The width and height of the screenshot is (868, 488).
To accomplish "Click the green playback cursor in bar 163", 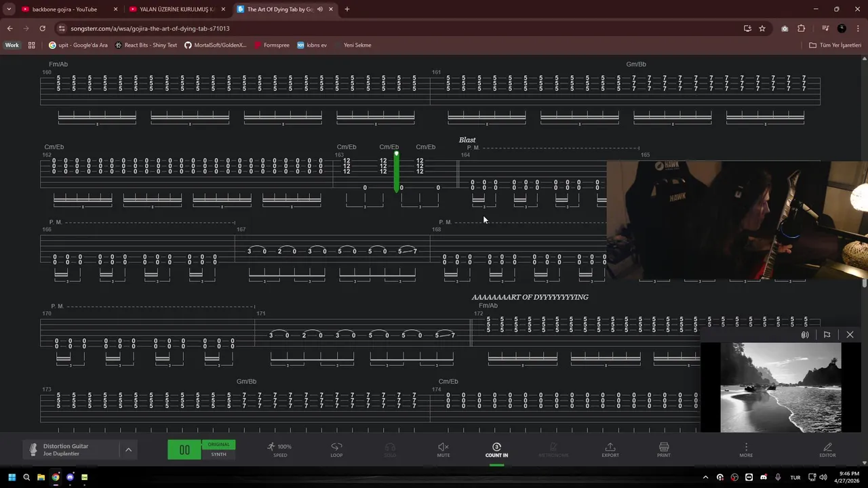I will click(397, 172).
